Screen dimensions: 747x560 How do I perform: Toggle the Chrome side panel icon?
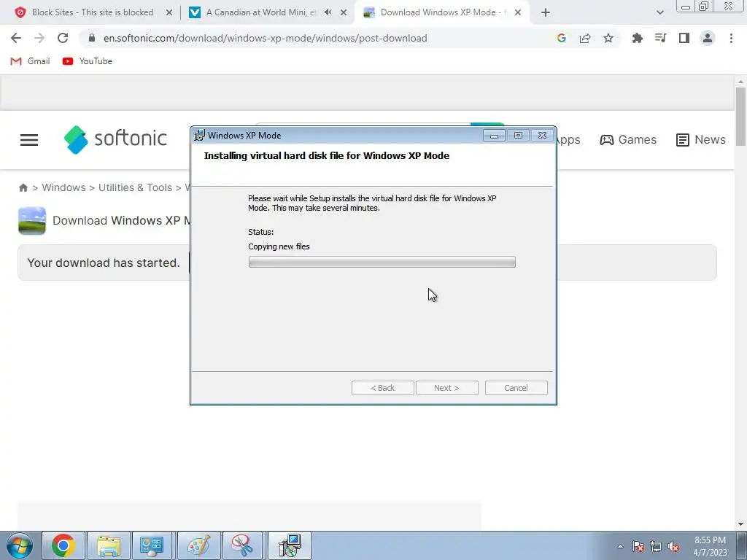click(684, 38)
